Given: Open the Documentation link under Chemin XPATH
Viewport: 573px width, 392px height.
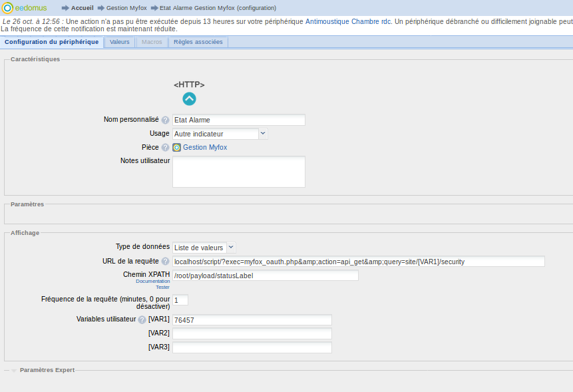Looking at the screenshot, I should [152, 282].
